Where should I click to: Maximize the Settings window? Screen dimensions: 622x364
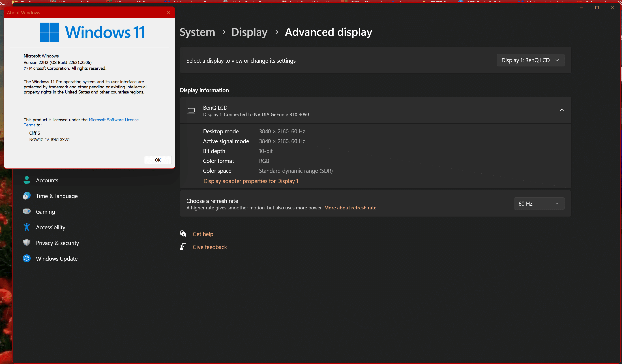597,8
